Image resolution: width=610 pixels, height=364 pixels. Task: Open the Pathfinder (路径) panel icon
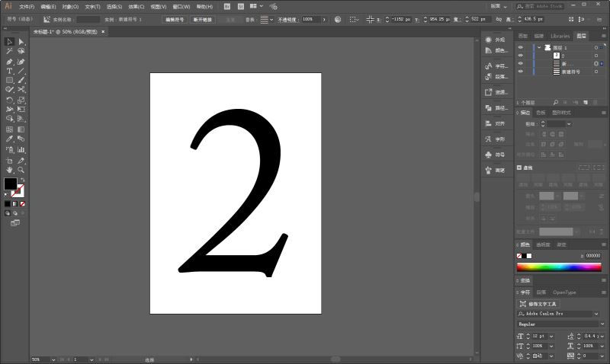(x=489, y=108)
